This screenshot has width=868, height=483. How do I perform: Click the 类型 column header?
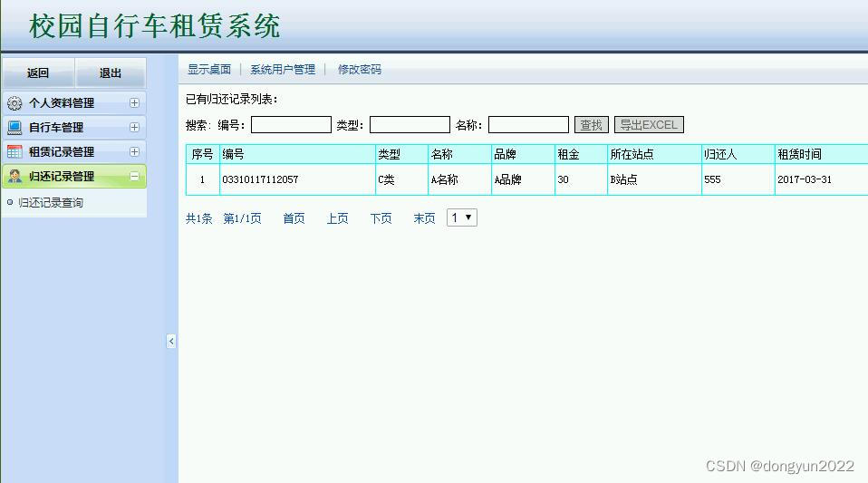(402, 154)
